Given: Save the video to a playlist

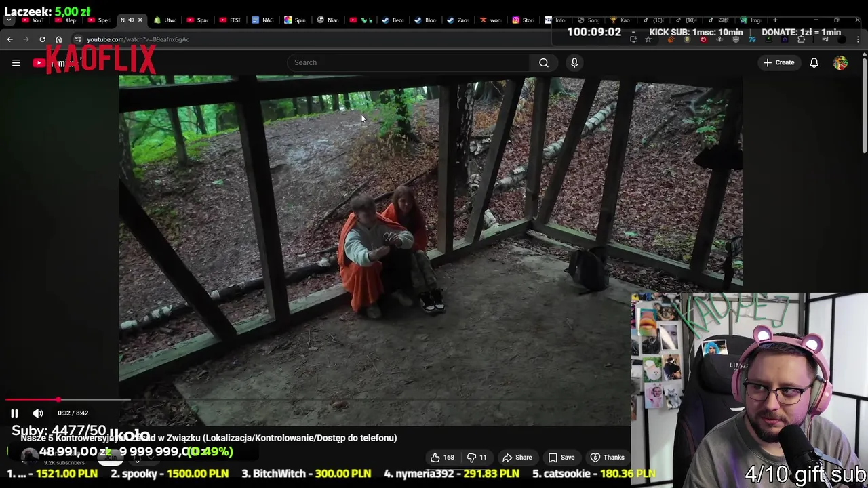Looking at the screenshot, I should tap(561, 457).
